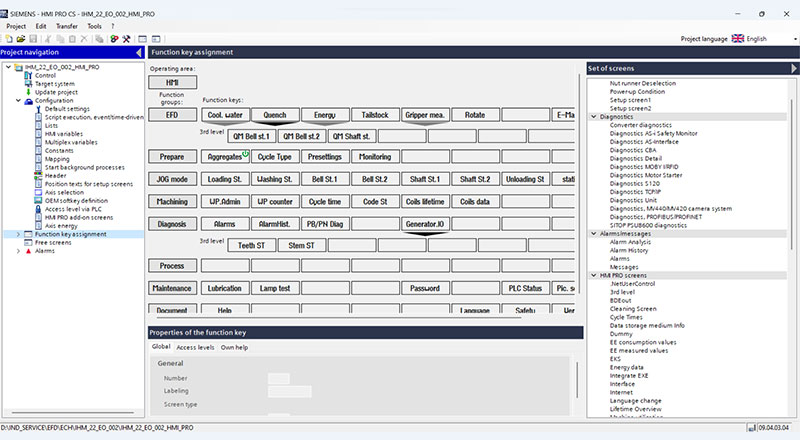This screenshot has height=440, width=800.
Task: Expand the Function key assignment tree node
Action: point(18,234)
